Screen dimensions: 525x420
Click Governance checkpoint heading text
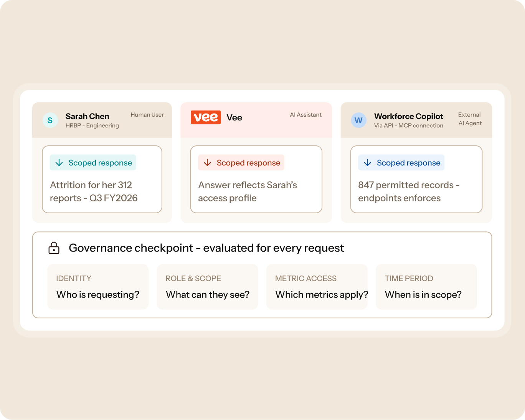coord(206,248)
